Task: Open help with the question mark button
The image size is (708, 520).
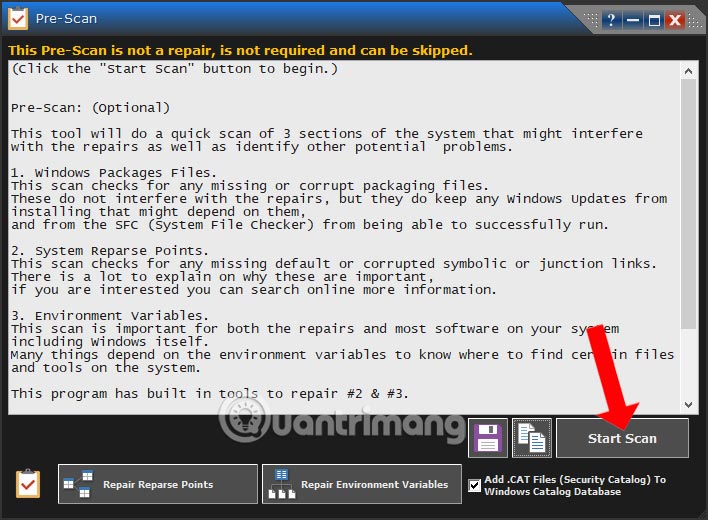Action: [x=611, y=20]
